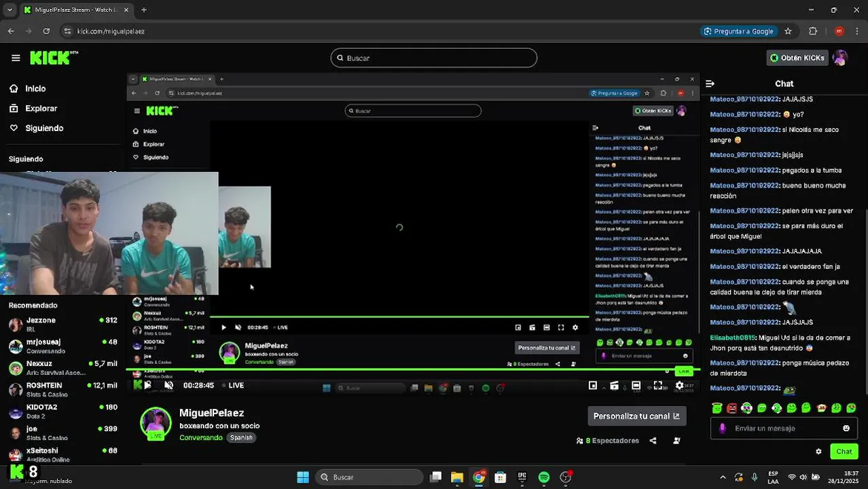Pick the red angry face quick emote

[x=731, y=407]
